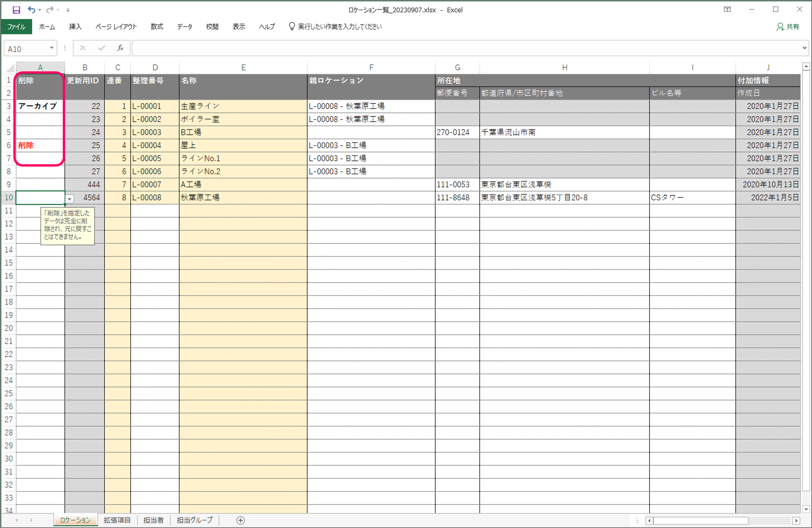Image resolution: width=812 pixels, height=528 pixels.
Task: Click the Insert Function fx icon
Action: click(x=120, y=48)
